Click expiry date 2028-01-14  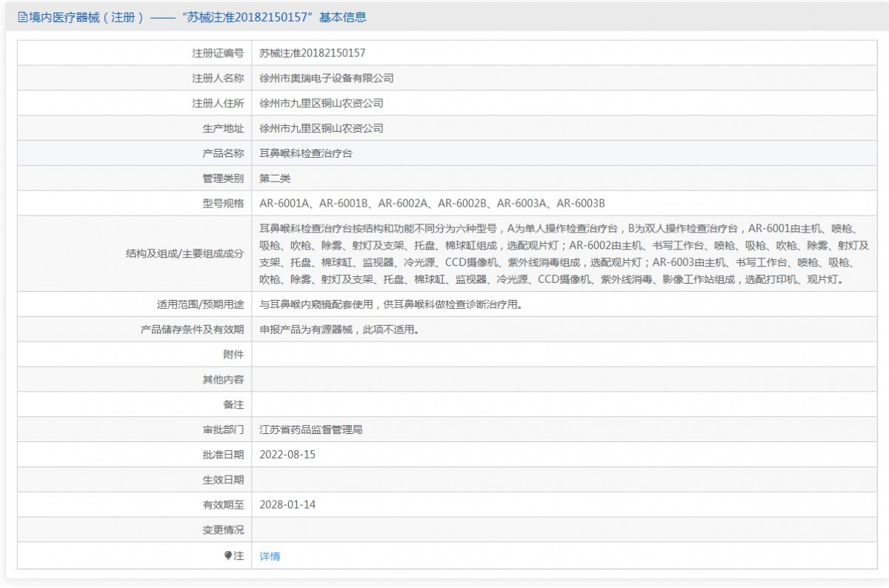click(x=287, y=505)
